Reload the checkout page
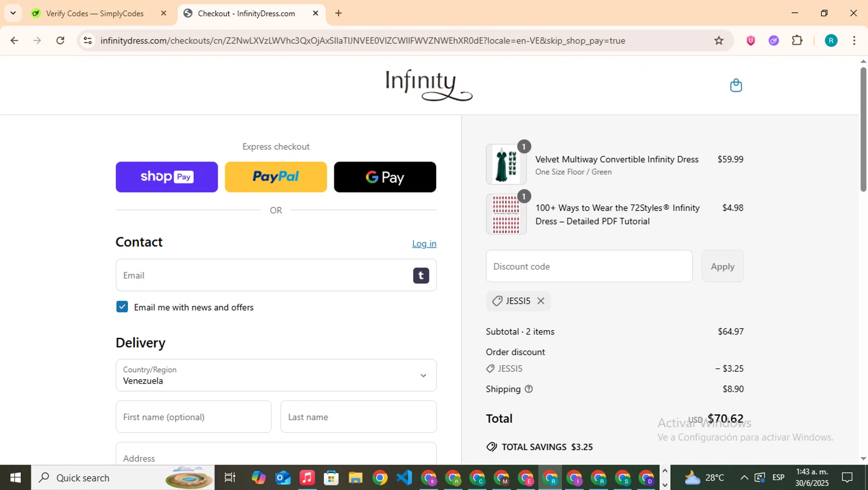This screenshot has height=490, width=868. (60, 40)
